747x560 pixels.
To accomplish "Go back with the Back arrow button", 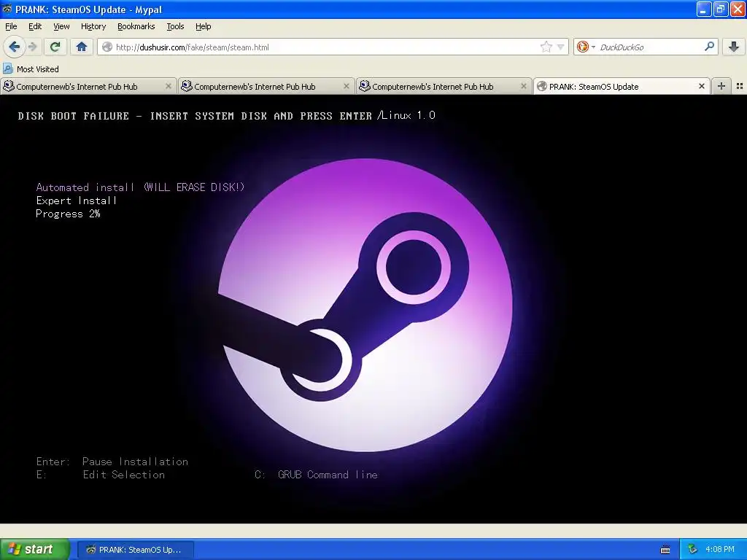I will 15,47.
